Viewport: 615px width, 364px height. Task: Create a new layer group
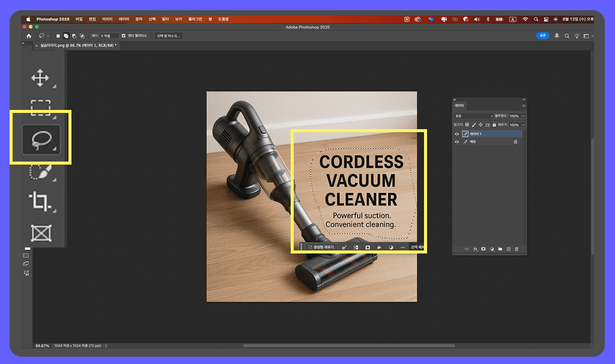(500, 249)
